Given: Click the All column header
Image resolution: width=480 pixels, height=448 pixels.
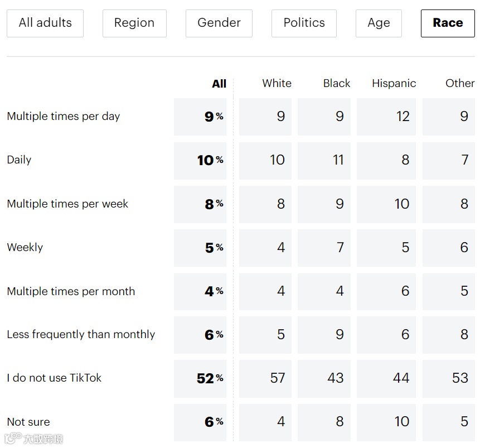Looking at the screenshot, I should pyautogui.click(x=219, y=84).
